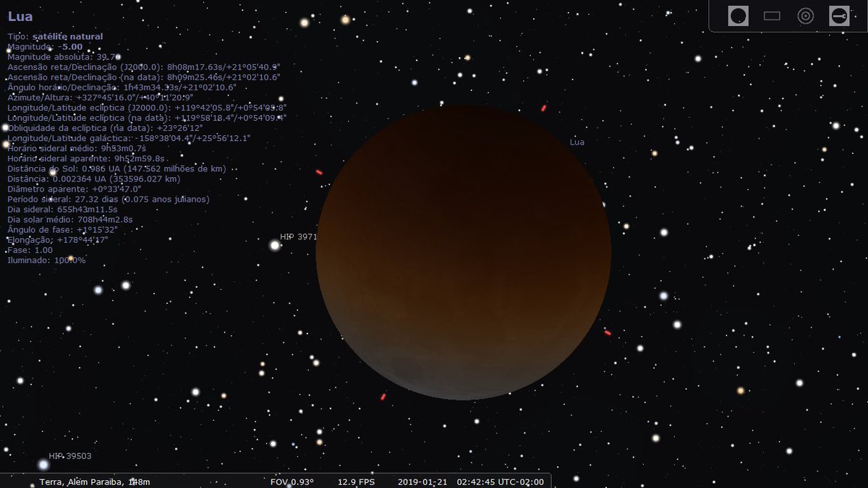Click the date '2019-01-21' in status bar
Screen dimensions: 868x488
[x=422, y=481]
